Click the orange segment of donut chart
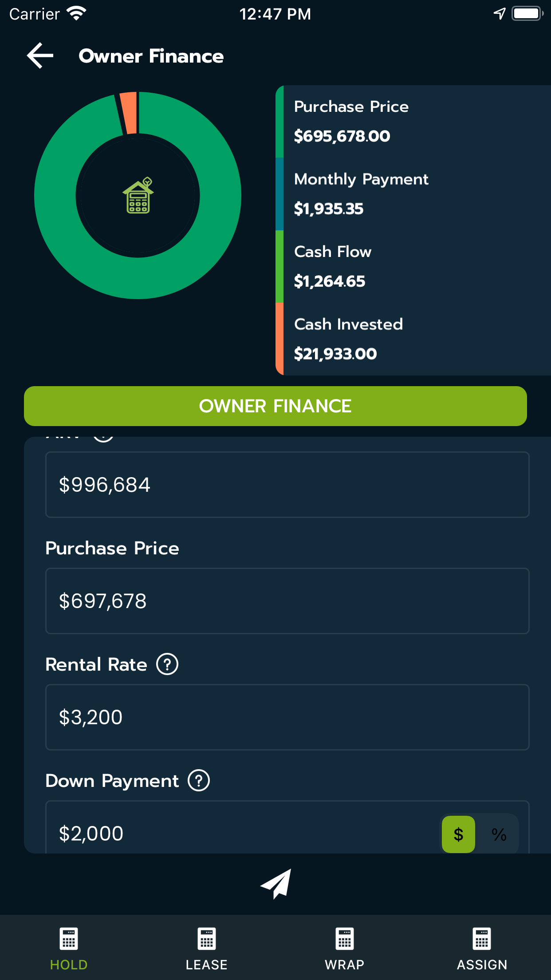 [129, 113]
